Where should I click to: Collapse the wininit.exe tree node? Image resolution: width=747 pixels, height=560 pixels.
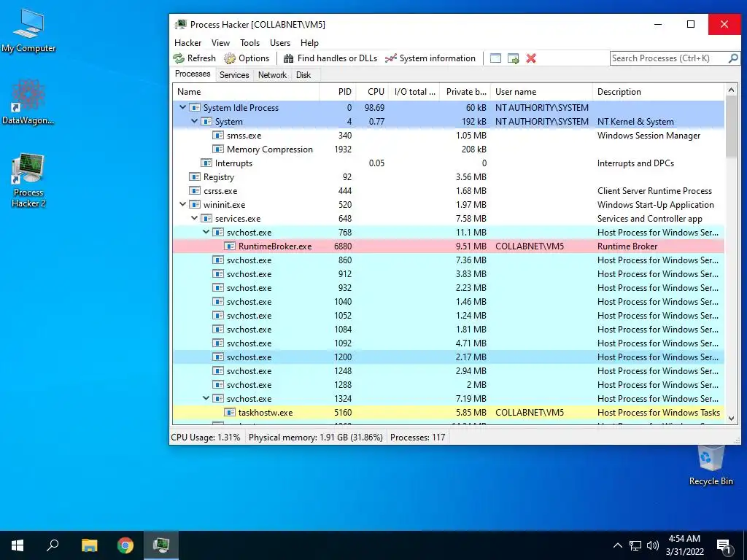coord(182,205)
